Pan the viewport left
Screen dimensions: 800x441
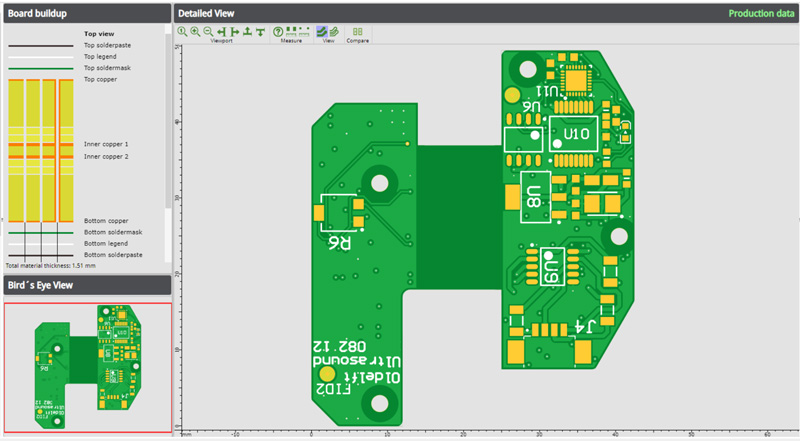(221, 32)
